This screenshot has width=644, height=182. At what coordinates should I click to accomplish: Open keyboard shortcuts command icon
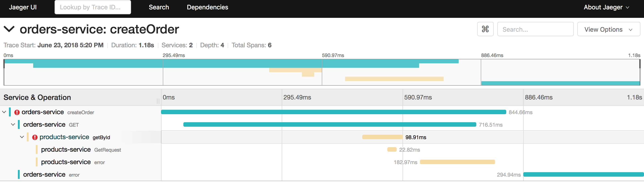click(485, 29)
